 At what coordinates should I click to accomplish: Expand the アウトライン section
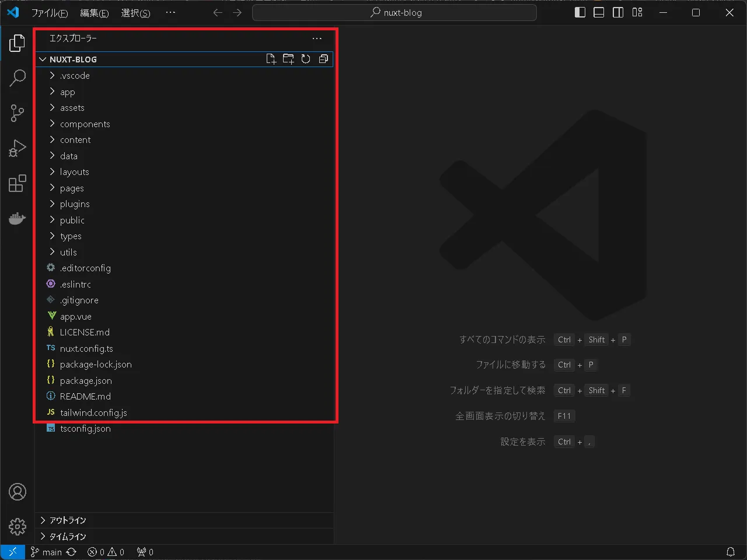(184, 520)
